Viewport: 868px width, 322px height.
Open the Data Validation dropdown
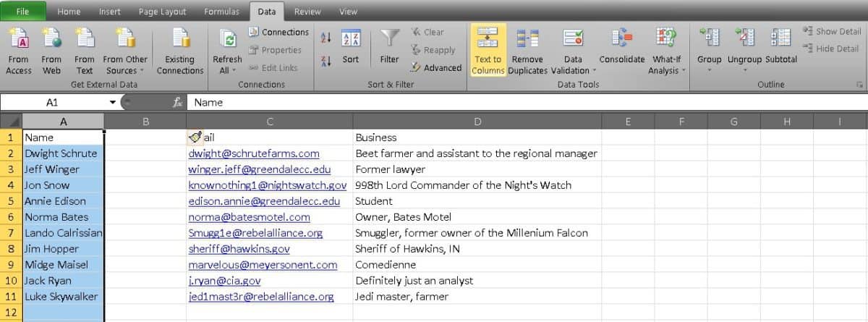[x=573, y=71]
